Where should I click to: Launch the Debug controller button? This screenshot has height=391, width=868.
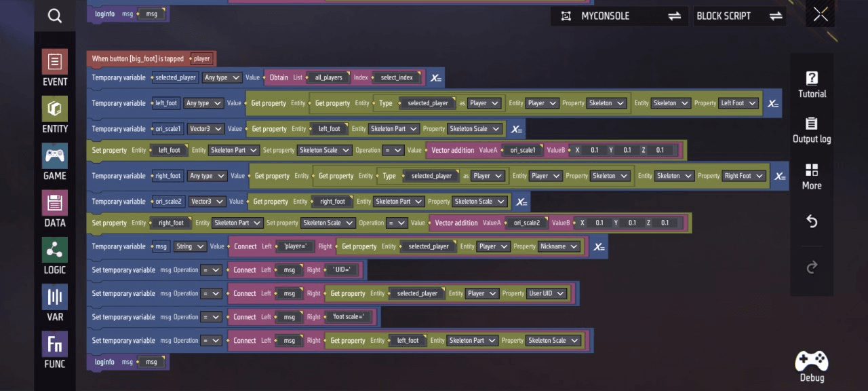[x=812, y=367]
